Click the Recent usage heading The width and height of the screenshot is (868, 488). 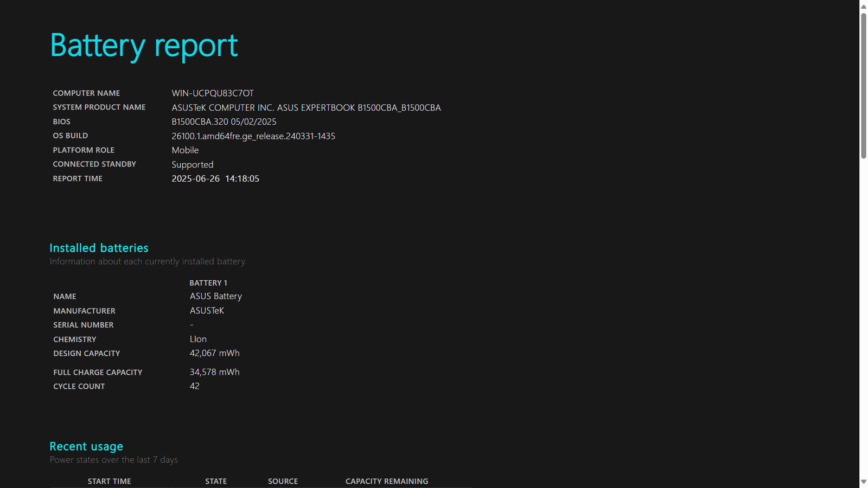pos(86,446)
